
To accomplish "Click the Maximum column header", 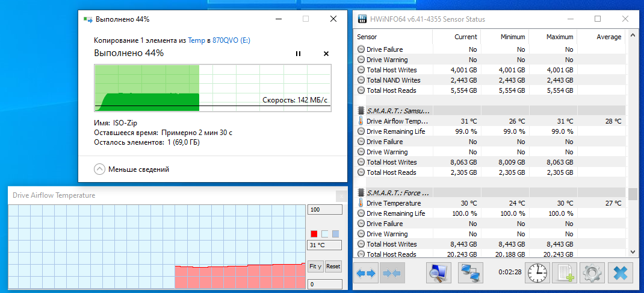I will tap(553, 37).
